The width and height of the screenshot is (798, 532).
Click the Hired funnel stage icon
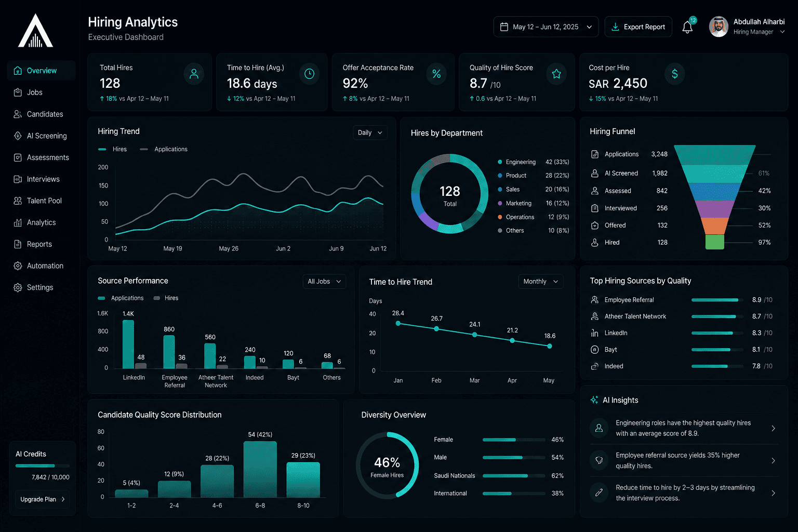(595, 242)
